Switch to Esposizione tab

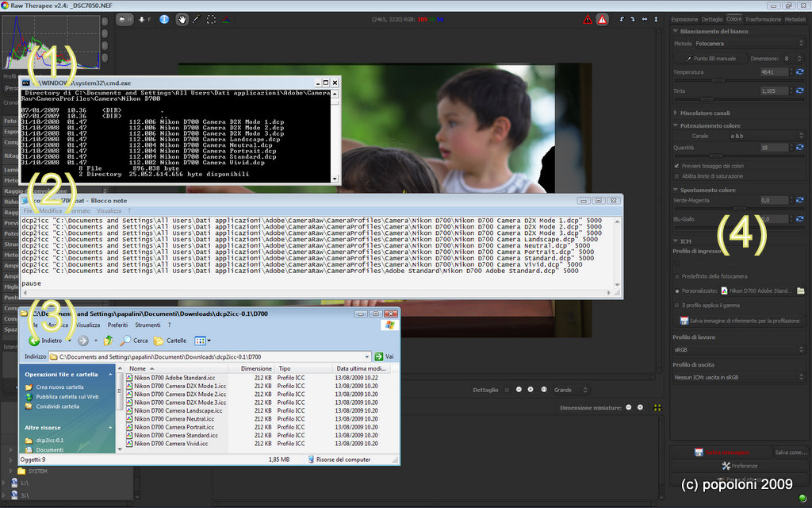point(684,19)
